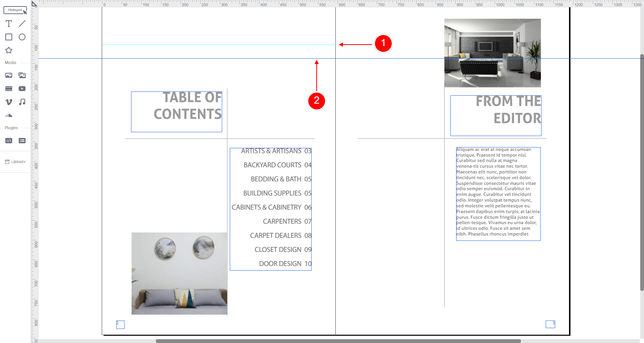
Task: Click the horizontal scrollbar at bottom
Action: tap(338, 341)
